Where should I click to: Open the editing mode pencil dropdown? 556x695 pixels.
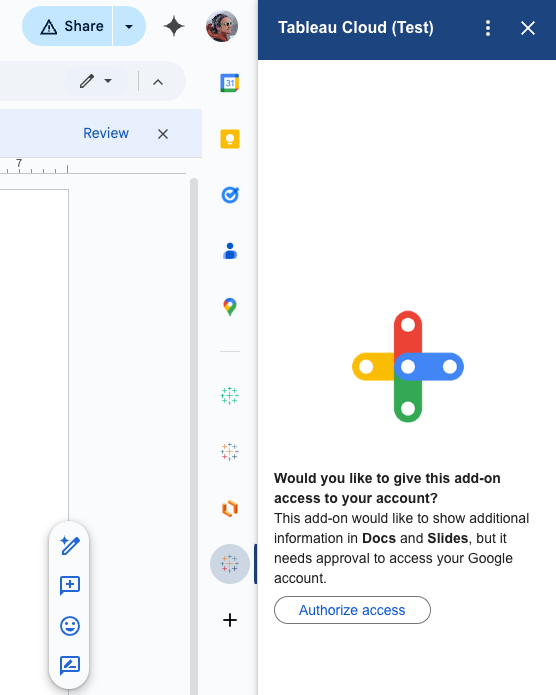point(96,81)
